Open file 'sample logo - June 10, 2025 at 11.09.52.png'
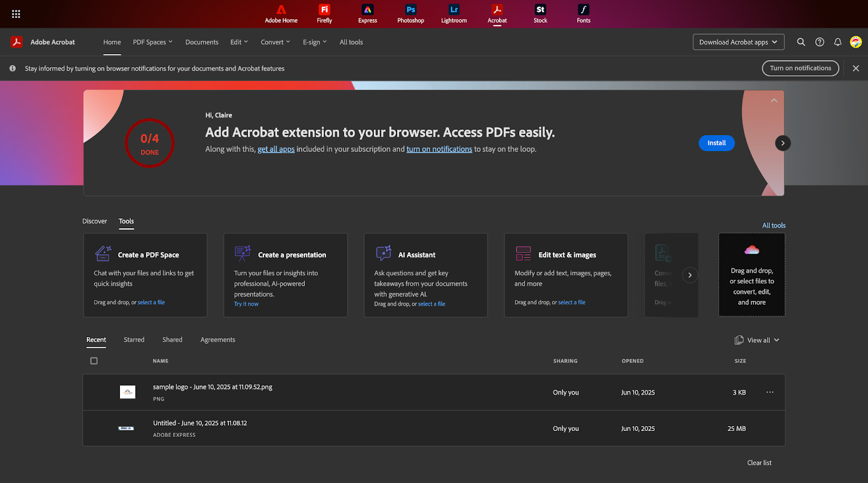868x483 pixels. click(x=213, y=387)
